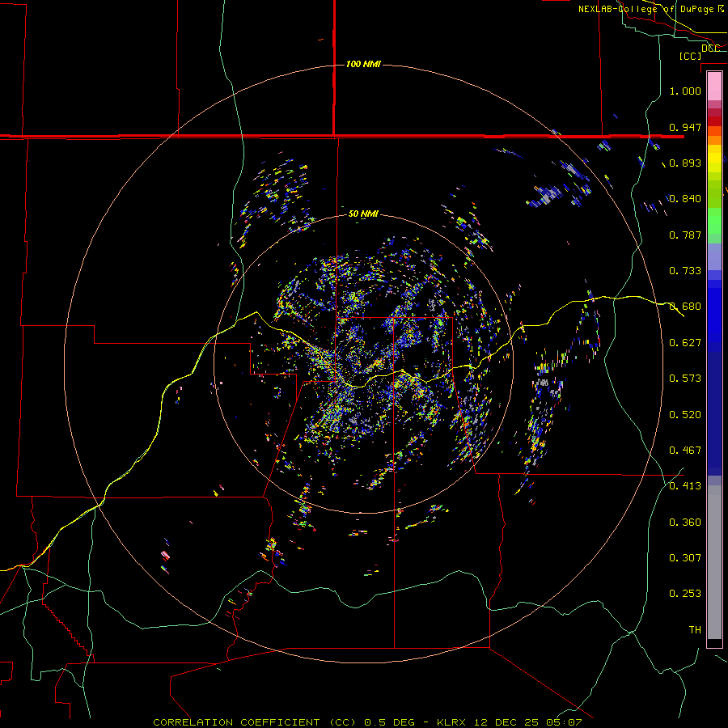Click the 100 NMI range ring label

pyautogui.click(x=363, y=64)
